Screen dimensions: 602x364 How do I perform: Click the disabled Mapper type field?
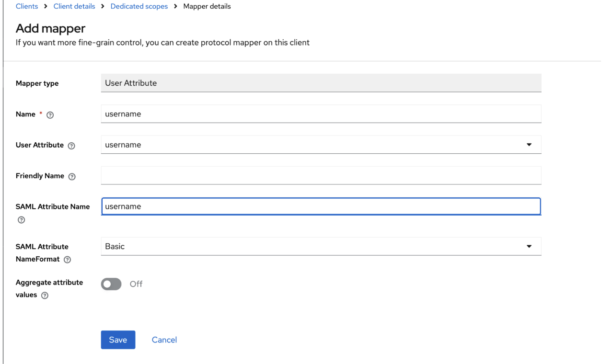click(x=321, y=83)
